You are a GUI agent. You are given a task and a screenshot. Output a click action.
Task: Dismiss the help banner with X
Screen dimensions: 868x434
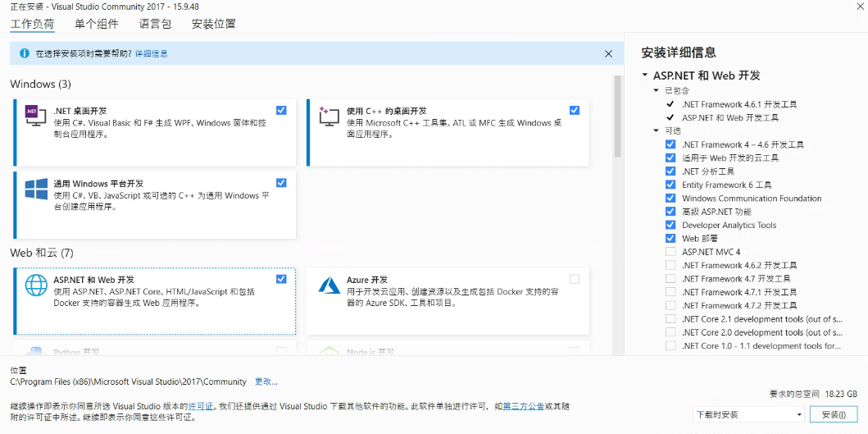[608, 54]
